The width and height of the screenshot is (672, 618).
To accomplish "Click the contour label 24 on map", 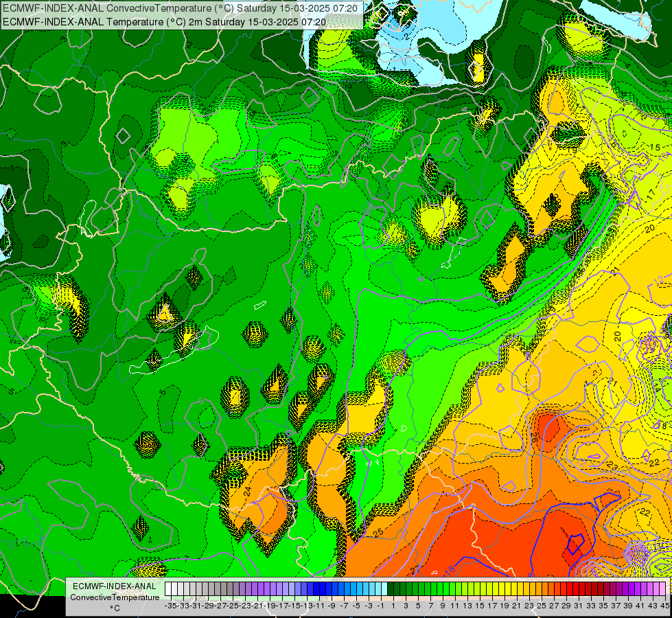I will (x=247, y=491).
